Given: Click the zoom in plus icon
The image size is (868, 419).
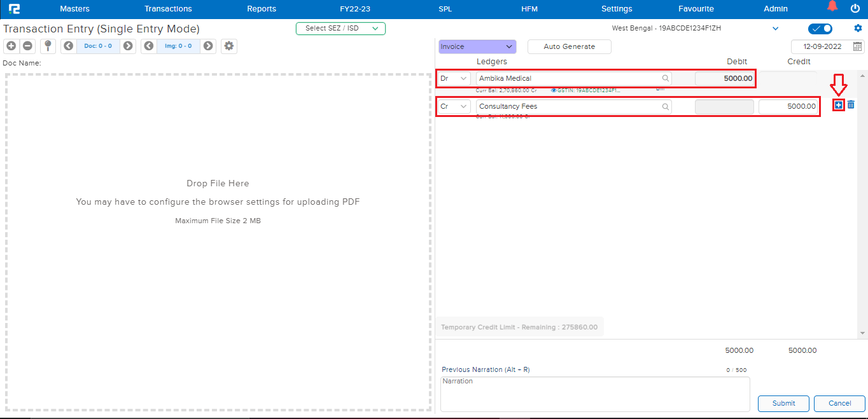Looking at the screenshot, I should point(11,46).
